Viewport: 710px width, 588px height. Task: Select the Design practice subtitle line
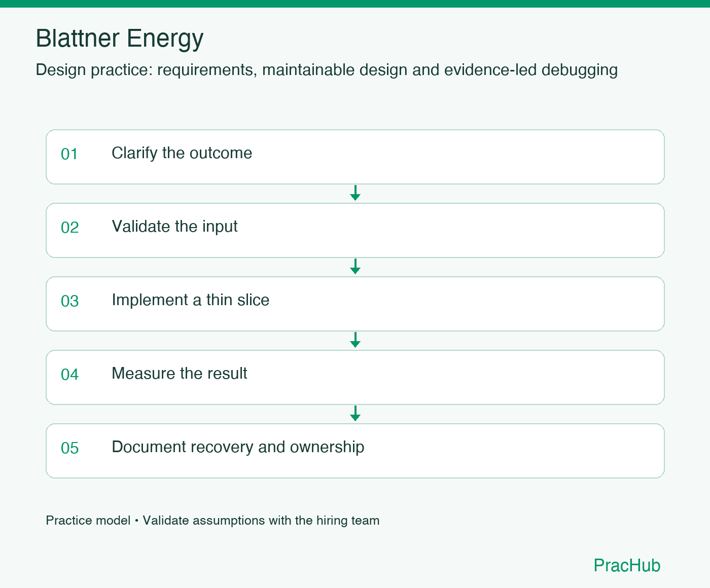[x=327, y=70]
